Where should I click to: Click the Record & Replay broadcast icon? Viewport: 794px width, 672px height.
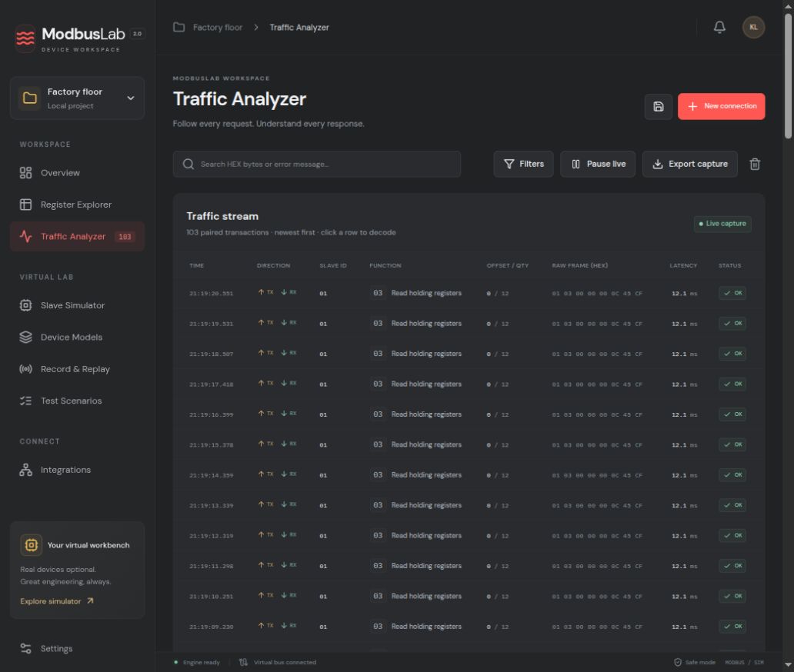click(26, 369)
